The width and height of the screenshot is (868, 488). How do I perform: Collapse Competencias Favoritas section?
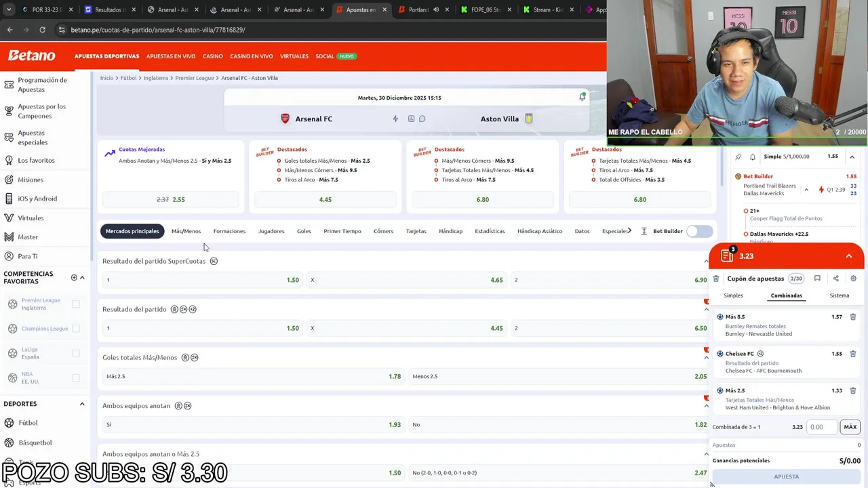(x=82, y=277)
